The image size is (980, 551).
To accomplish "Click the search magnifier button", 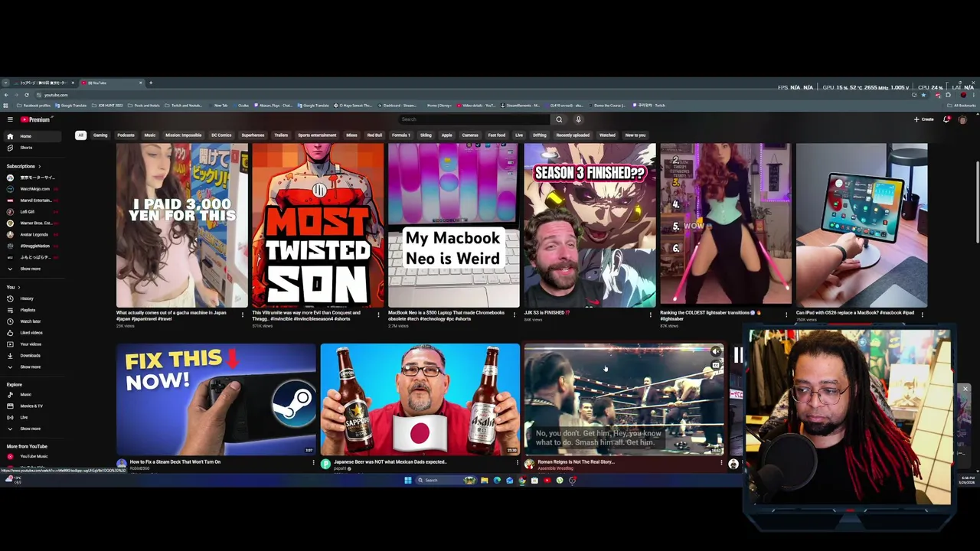I will pos(559,119).
